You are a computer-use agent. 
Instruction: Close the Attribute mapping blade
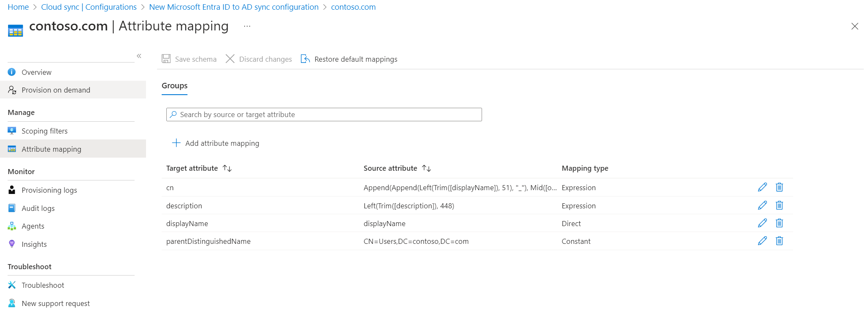tap(854, 26)
